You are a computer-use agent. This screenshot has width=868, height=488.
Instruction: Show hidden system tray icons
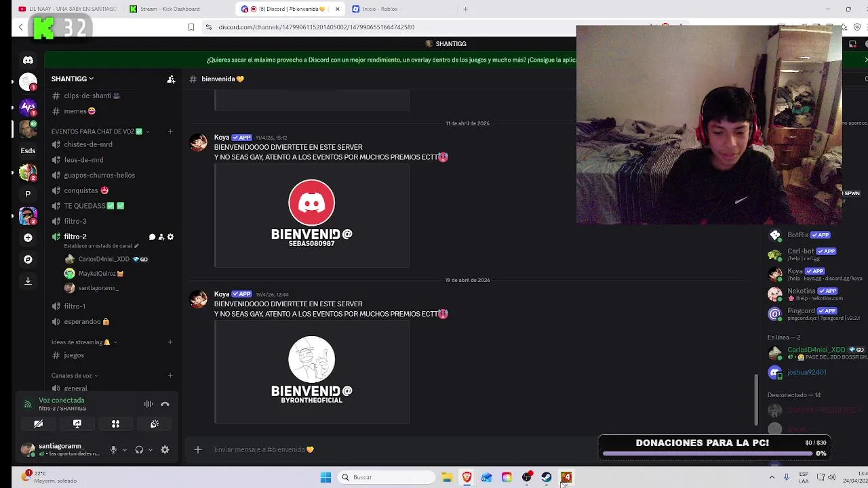[x=772, y=477]
